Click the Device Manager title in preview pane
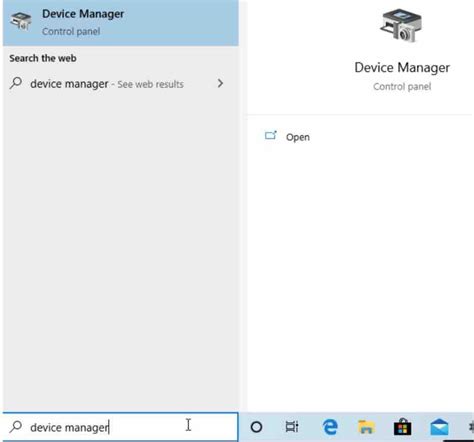 pos(402,67)
